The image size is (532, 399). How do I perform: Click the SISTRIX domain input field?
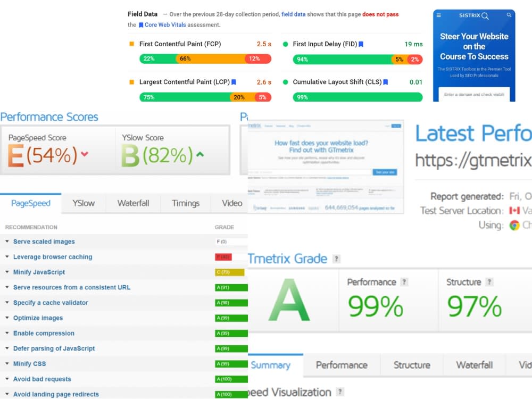[474, 95]
